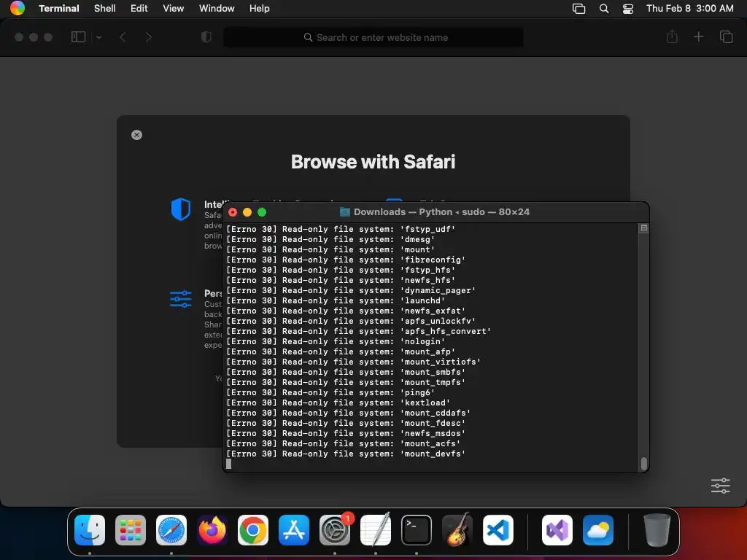747x560 pixels.
Task: Zoom the Terminal window with green button
Action: pos(262,212)
